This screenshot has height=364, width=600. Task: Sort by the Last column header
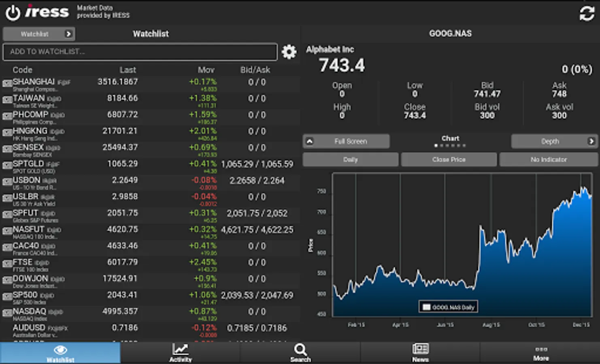[128, 70]
